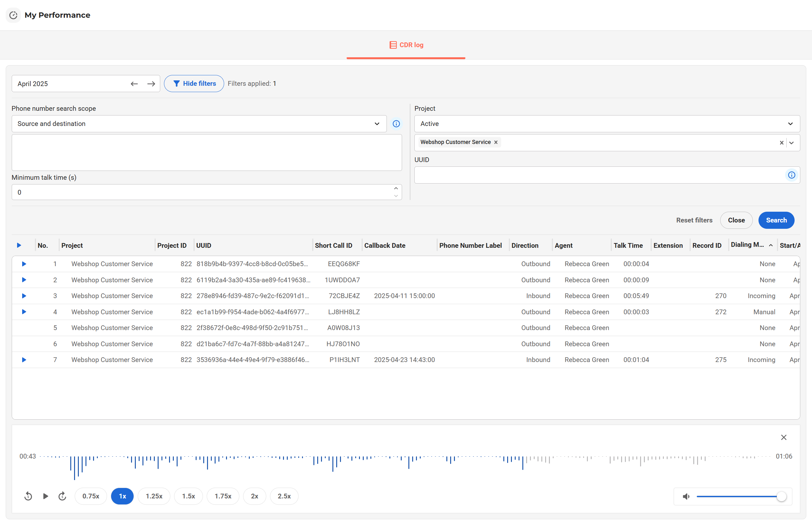Click the Close filters button
Image resolution: width=812 pixels, height=525 pixels.
736,220
